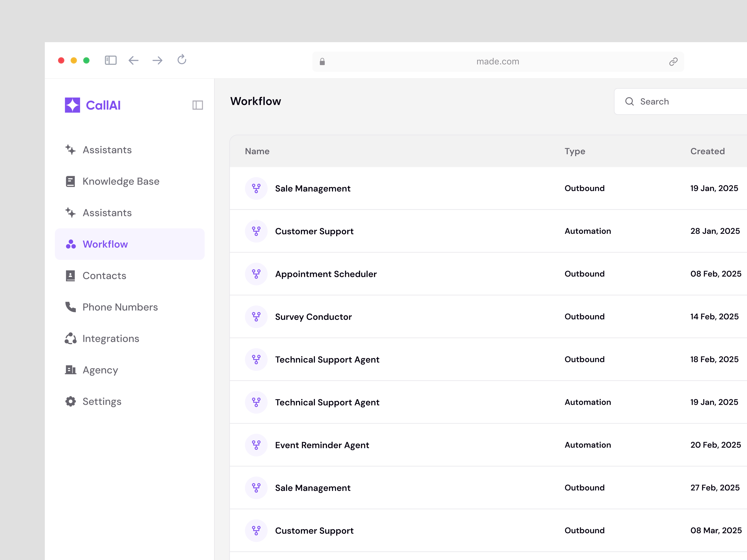The height and width of the screenshot is (560, 747).
Task: Select the Appointment Scheduler workflow row
Action: click(x=326, y=274)
